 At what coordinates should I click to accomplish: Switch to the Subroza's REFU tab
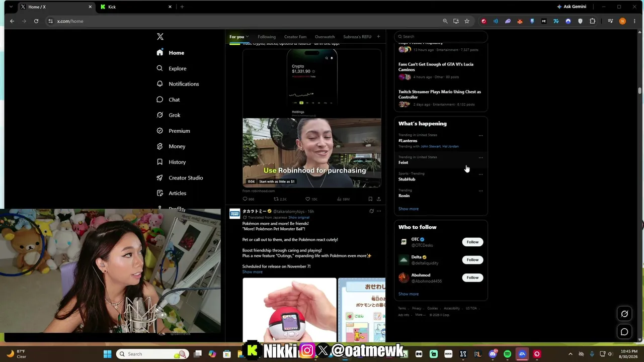(x=357, y=37)
